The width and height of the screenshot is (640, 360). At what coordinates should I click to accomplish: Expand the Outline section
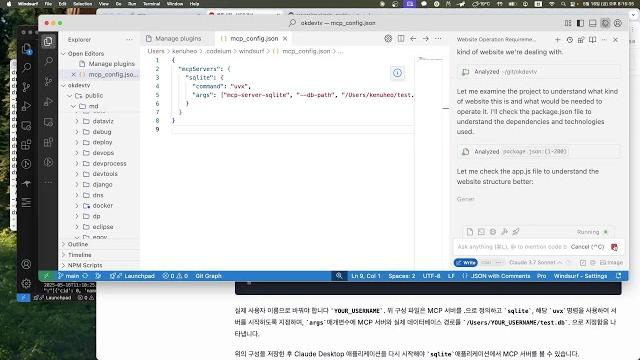point(78,244)
